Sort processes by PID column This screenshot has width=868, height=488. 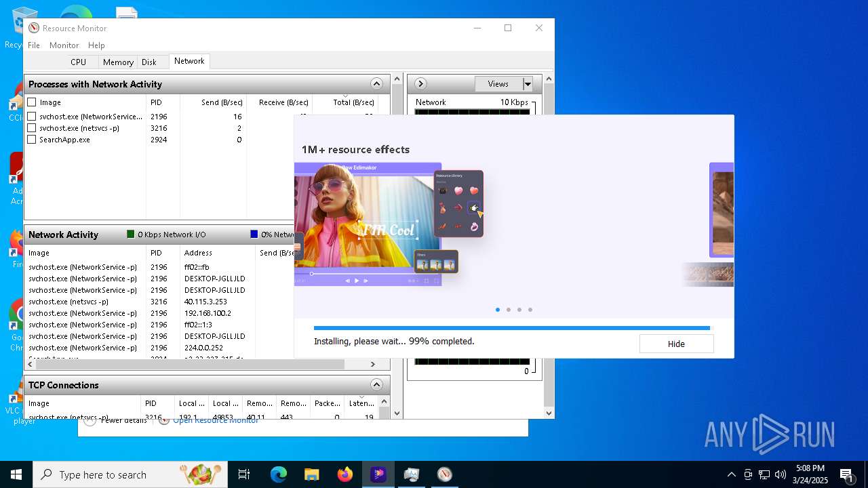pos(163,102)
